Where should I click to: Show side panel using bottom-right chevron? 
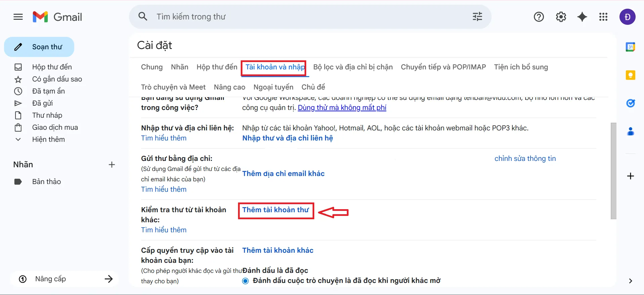(630, 281)
